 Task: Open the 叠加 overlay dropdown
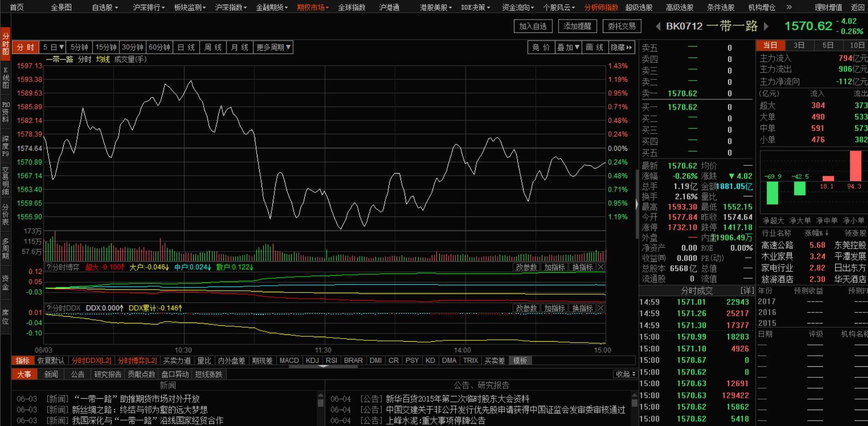[568, 47]
